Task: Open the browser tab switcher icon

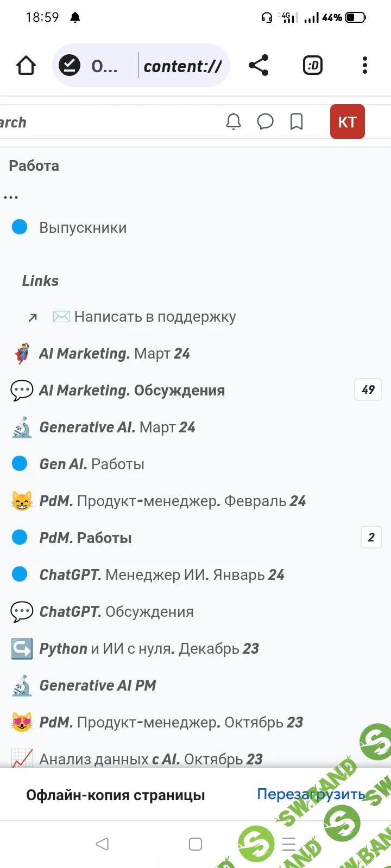Action: click(313, 66)
